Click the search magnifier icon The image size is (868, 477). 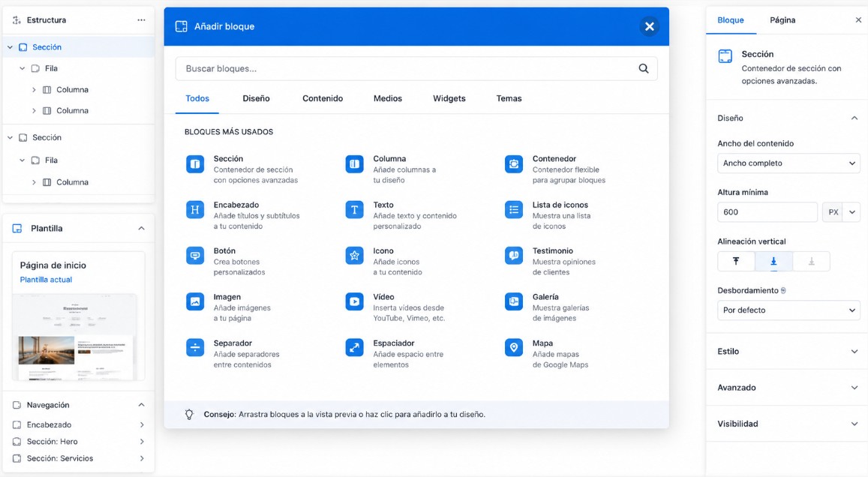pyautogui.click(x=643, y=68)
